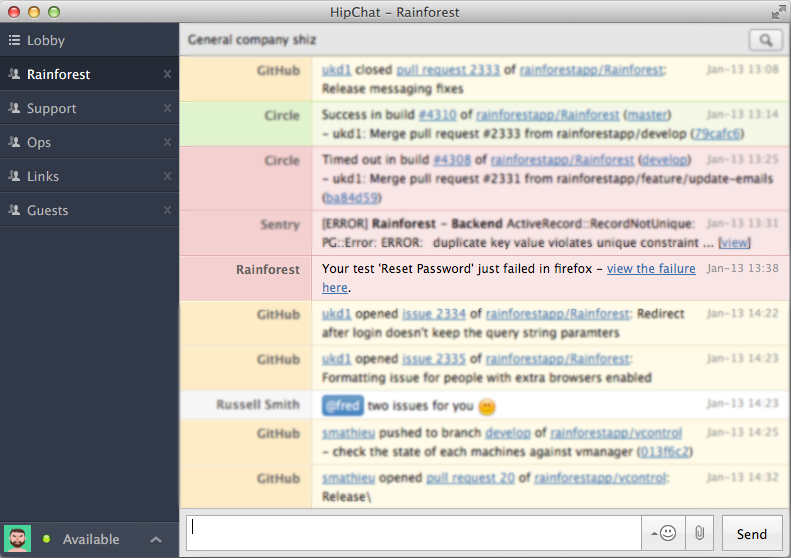This screenshot has height=558, width=791.
Task: Send the chat message
Action: coord(752,534)
